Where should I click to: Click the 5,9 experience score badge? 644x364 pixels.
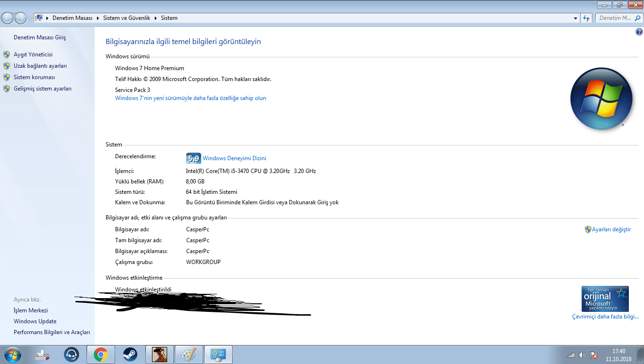click(193, 158)
